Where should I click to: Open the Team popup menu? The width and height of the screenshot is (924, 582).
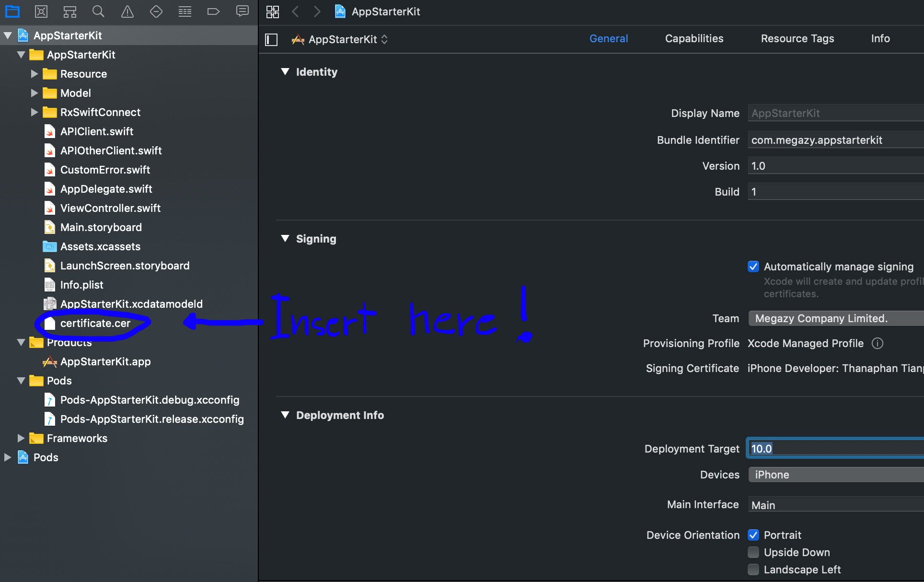[835, 318]
